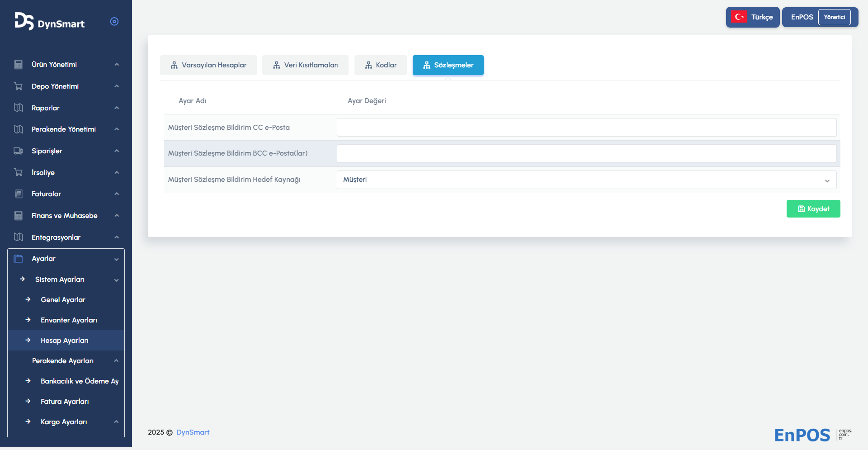
Task: Switch to the Varsayılan Hesaplar tab
Action: 208,65
